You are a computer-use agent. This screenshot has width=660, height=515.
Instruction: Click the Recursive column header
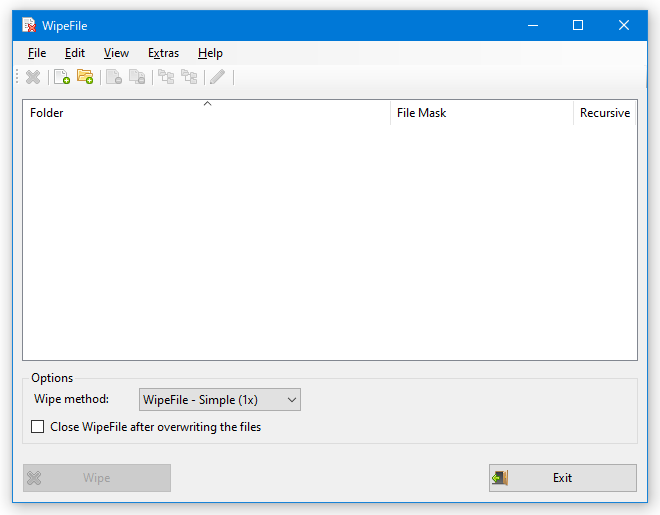click(604, 113)
